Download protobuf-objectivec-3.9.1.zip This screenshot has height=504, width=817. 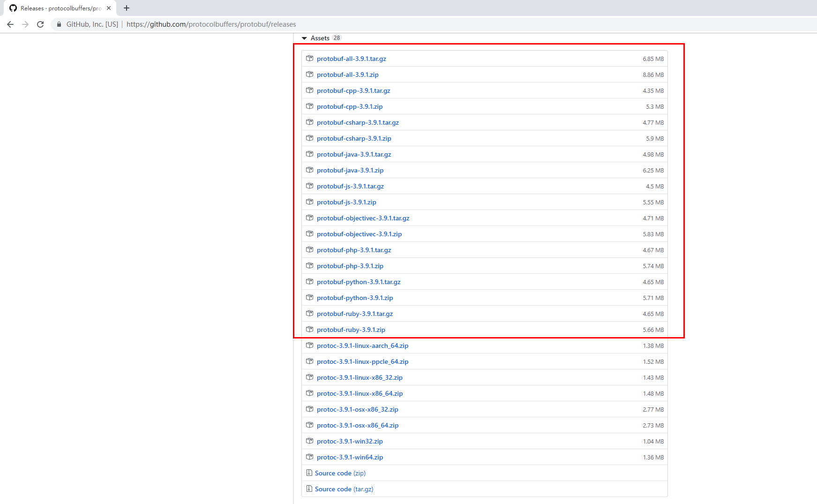click(359, 234)
